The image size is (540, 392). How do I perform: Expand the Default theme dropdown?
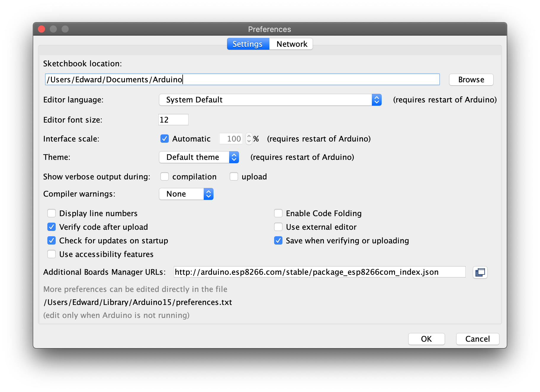[199, 157]
